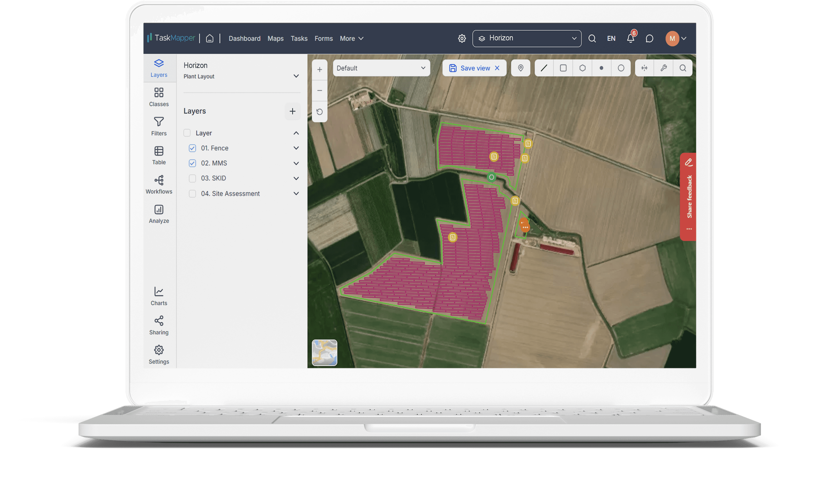Enable the 03. SKID layer
Screen dimensions: 828x504
click(x=192, y=178)
